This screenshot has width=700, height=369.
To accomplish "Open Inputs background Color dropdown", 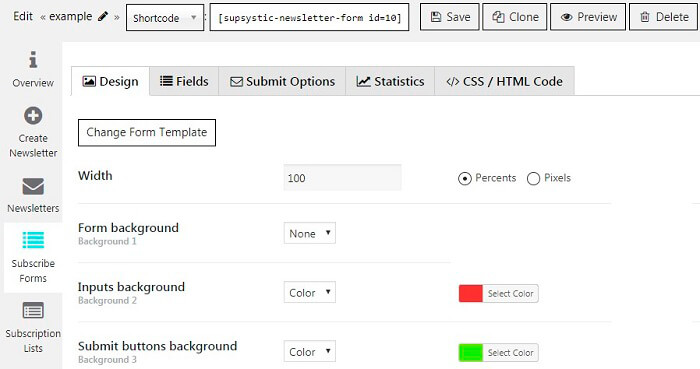I will tap(309, 293).
